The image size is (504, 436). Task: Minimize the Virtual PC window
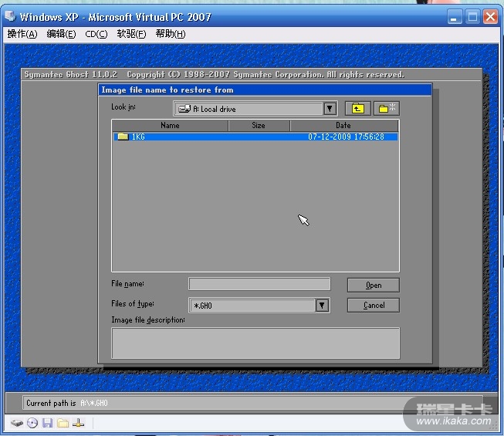click(x=455, y=17)
